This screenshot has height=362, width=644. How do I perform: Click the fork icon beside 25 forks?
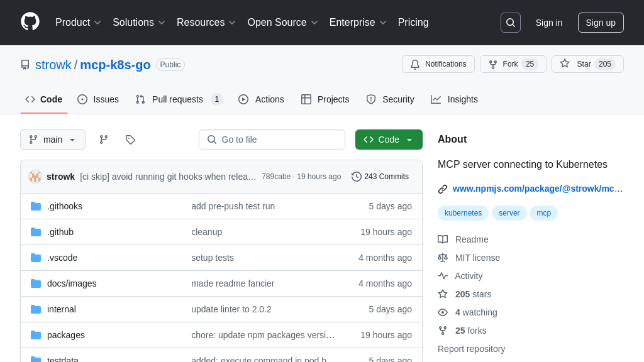[443, 331]
